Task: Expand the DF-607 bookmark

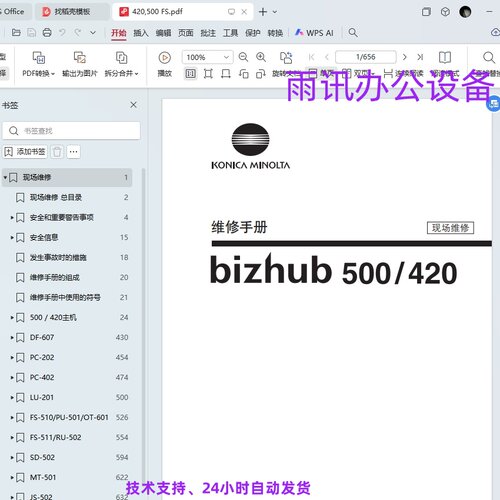Action: click(12, 338)
